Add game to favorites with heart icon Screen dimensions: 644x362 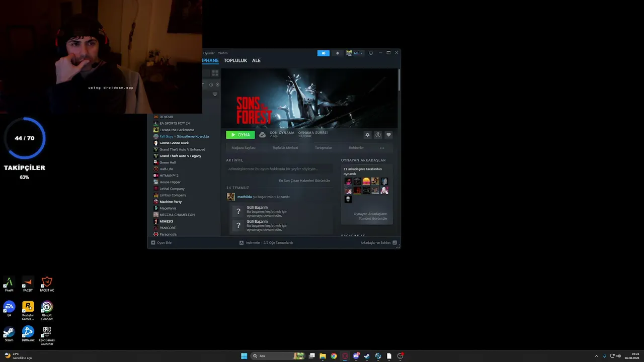(x=388, y=135)
